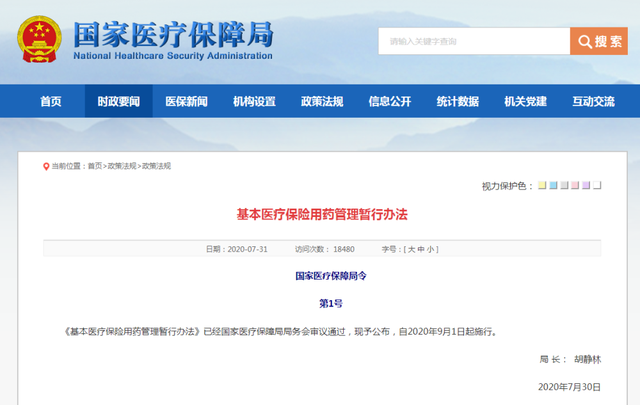This screenshot has width=640, height=405.
Task: Click the keyword search input field
Action: (474, 41)
